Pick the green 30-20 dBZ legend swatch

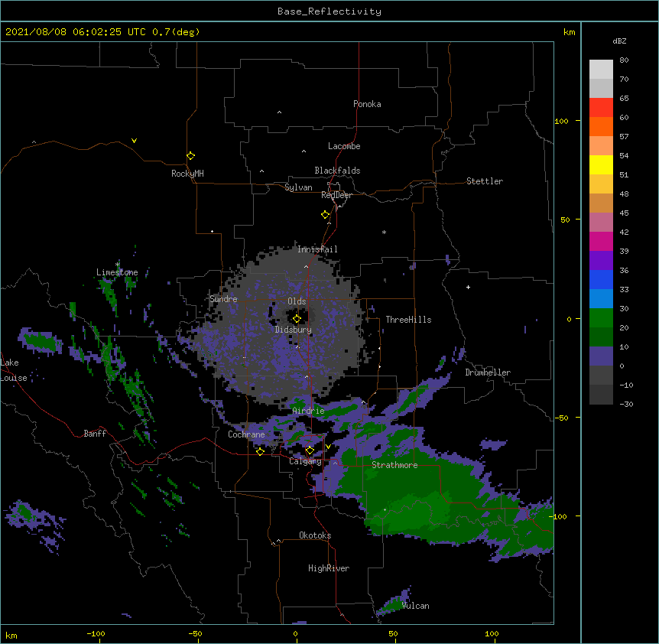coord(601,318)
